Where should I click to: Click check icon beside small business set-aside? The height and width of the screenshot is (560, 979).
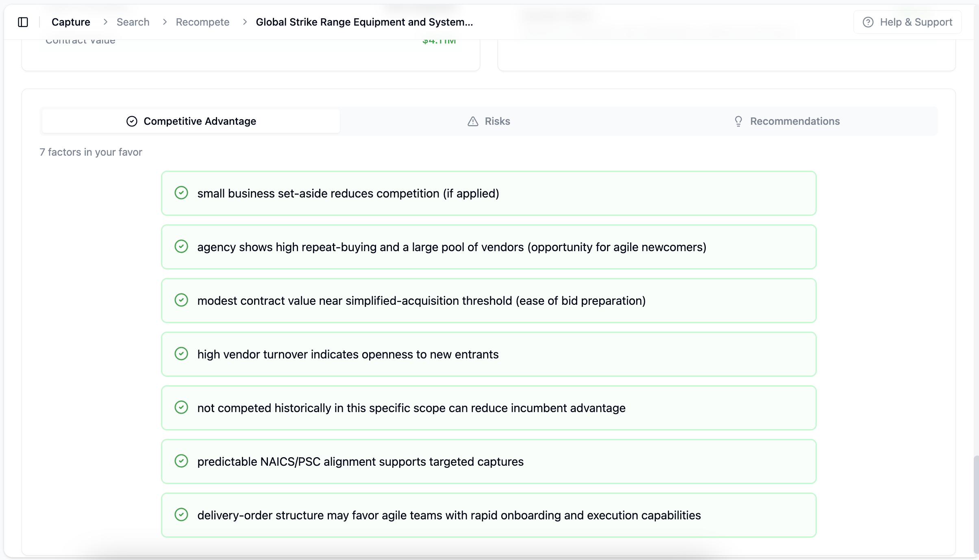tap(181, 193)
